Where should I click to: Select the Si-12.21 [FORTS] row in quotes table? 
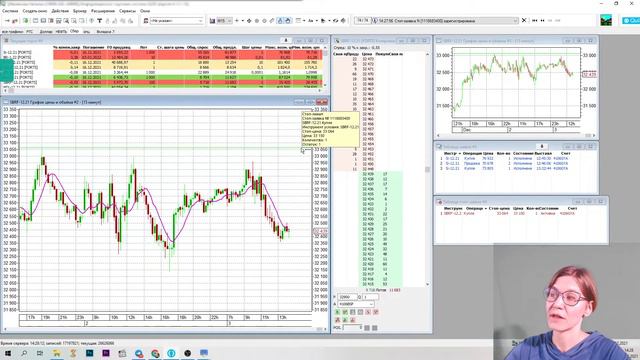tap(163, 53)
